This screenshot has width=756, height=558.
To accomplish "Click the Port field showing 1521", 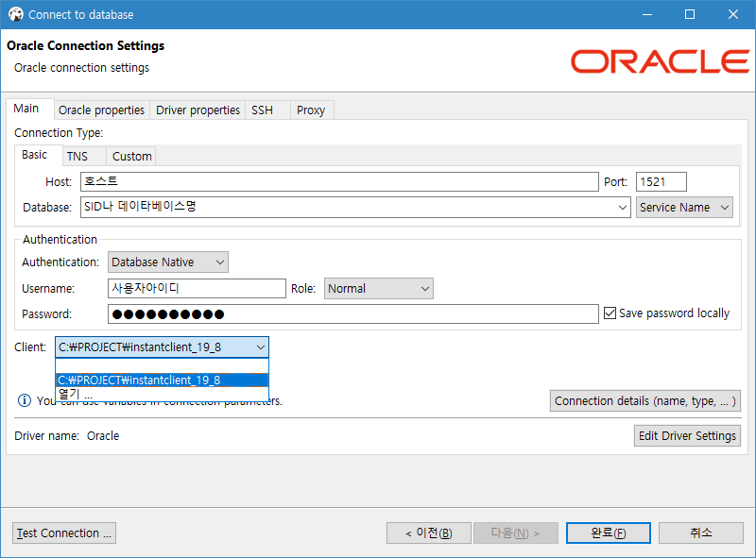I will (661, 181).
